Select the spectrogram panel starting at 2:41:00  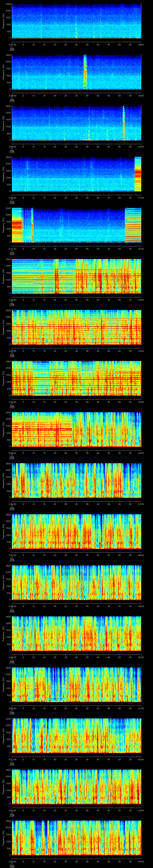coord(77,225)
